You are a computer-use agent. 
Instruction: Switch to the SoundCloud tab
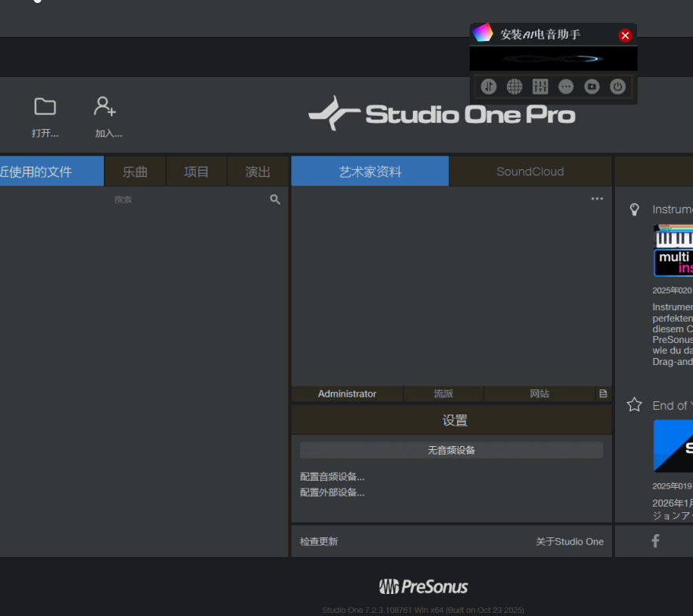click(x=529, y=171)
